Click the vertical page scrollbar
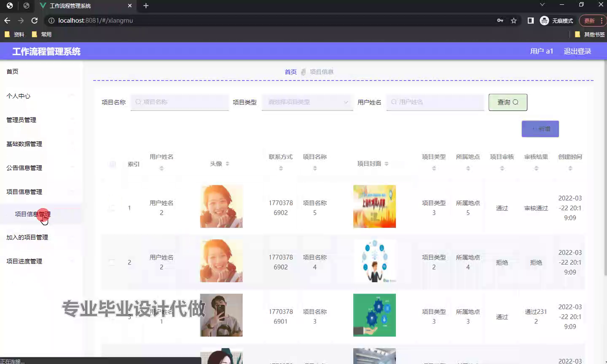This screenshot has height=364, width=607. 605,169
